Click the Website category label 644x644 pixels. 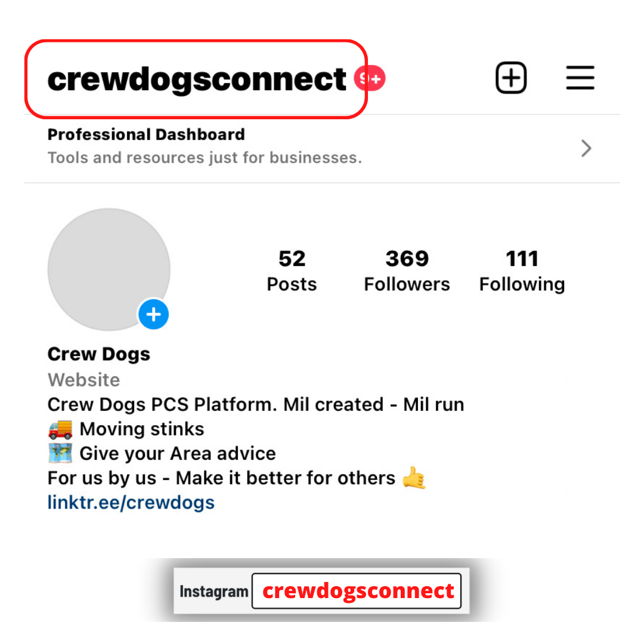84,379
